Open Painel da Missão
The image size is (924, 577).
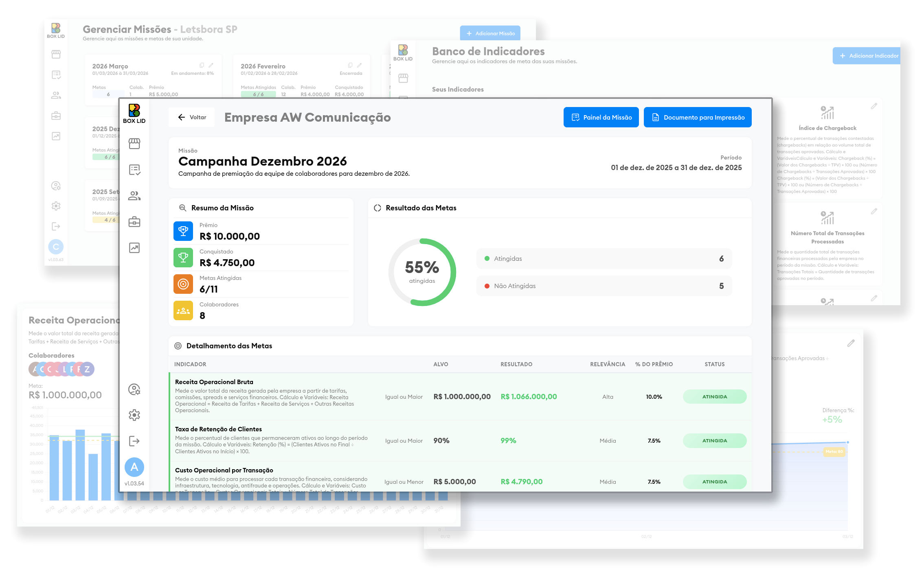pyautogui.click(x=601, y=117)
